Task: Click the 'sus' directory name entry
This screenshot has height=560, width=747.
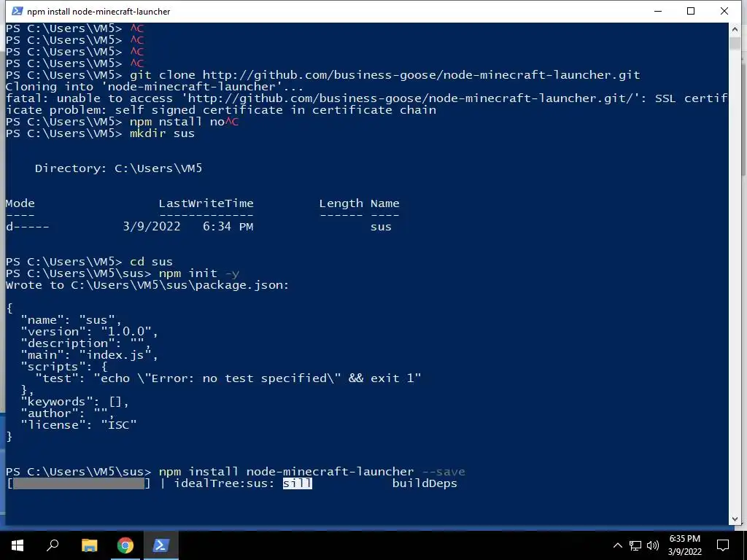Action: pyautogui.click(x=381, y=227)
